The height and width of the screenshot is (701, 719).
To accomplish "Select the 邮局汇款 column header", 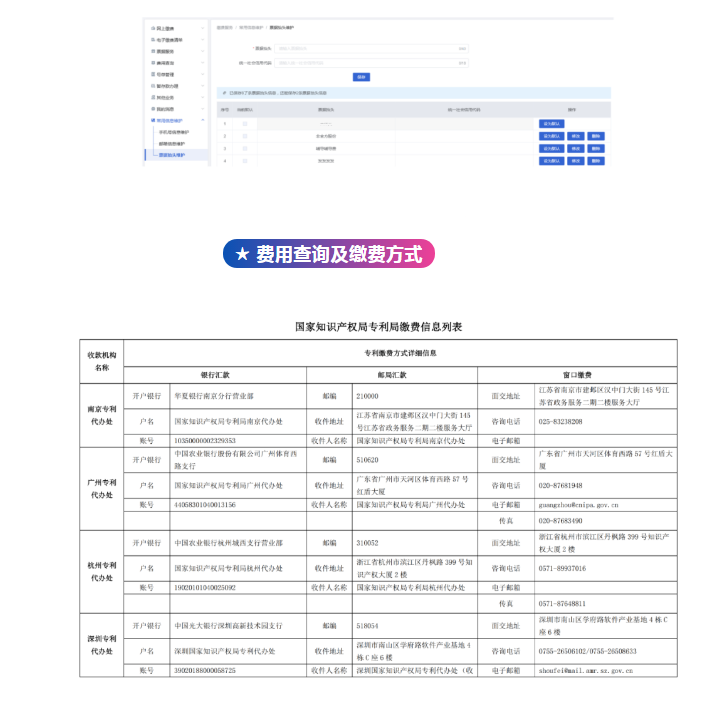I will click(392, 375).
